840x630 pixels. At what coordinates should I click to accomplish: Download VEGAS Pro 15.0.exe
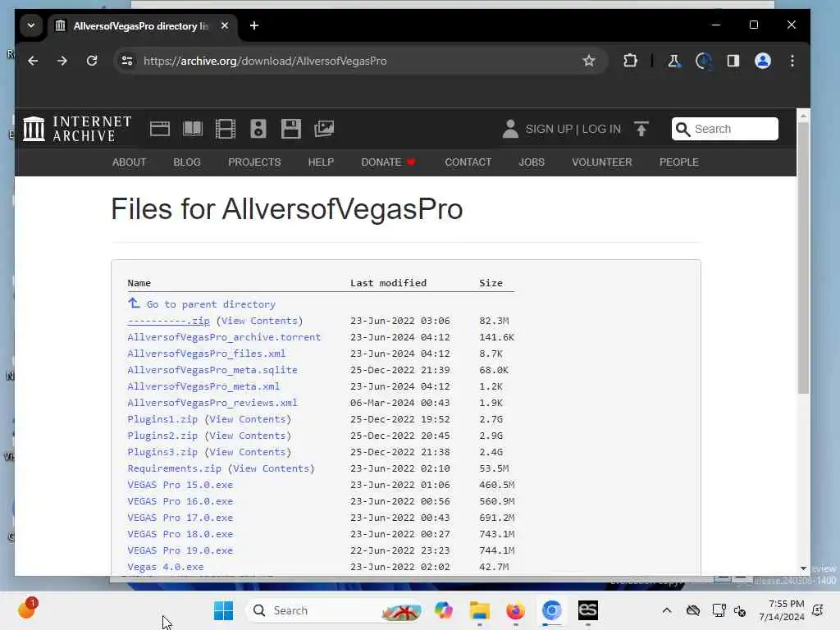tap(180, 485)
